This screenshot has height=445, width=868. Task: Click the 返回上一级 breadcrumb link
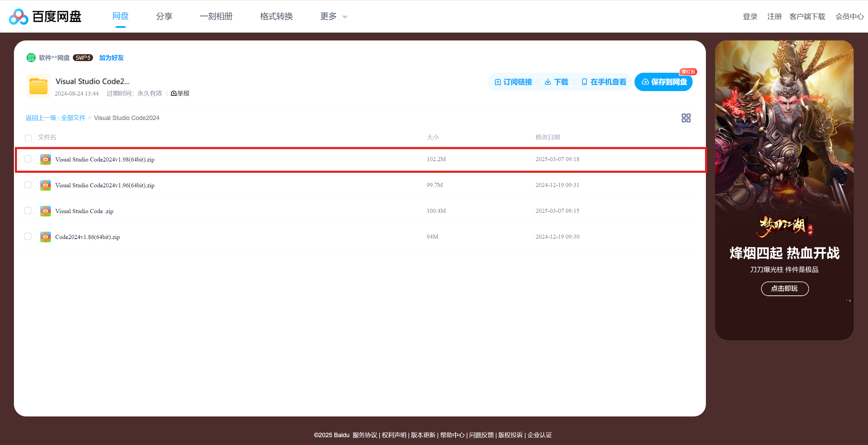click(41, 118)
